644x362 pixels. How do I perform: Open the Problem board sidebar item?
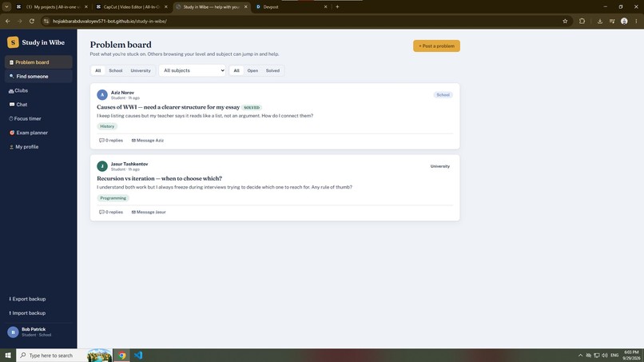click(38, 62)
